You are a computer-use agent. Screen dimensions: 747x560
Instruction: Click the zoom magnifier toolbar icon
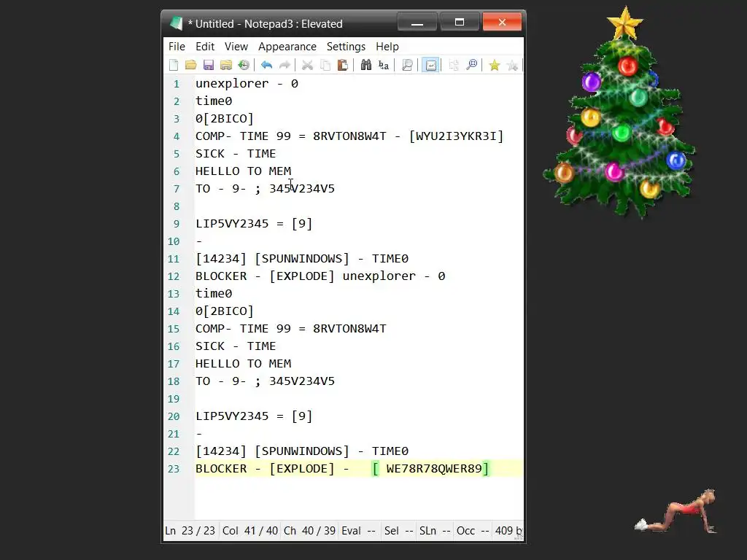(x=472, y=65)
